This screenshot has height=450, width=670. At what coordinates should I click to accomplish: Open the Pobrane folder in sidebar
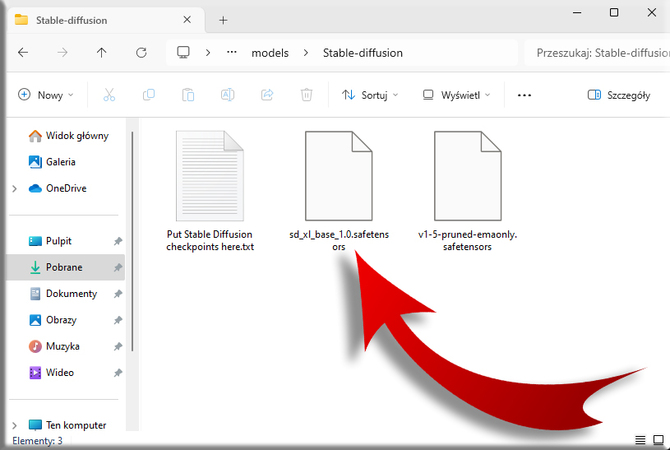66,268
